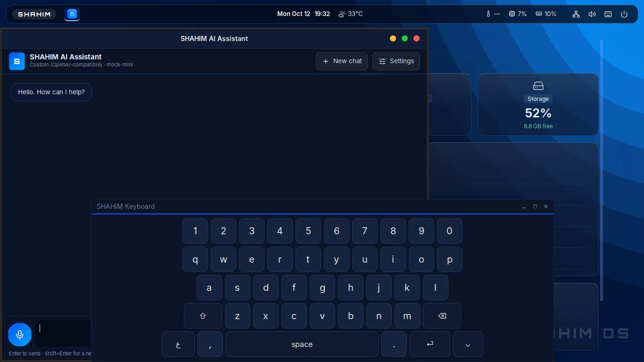Tap the number 5 key

pos(308,231)
